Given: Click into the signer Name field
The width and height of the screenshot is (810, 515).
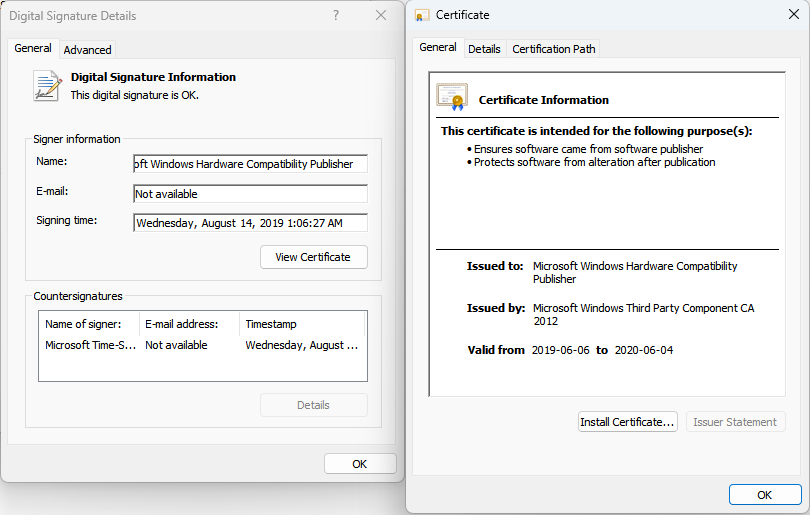Looking at the screenshot, I should click(x=250, y=164).
